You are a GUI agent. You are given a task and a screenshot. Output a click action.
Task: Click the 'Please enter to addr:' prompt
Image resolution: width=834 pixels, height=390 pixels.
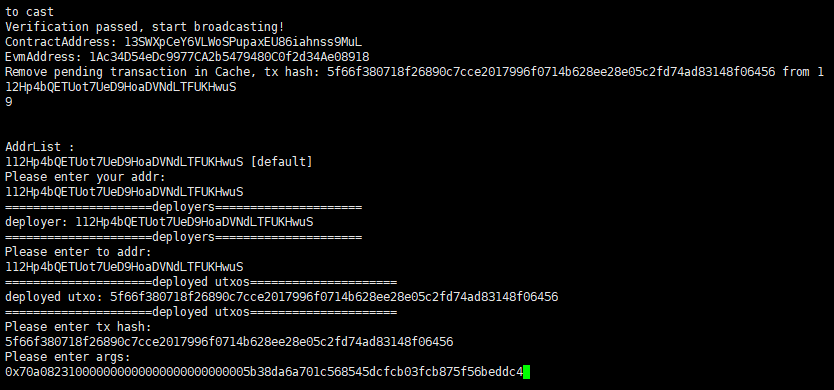[79, 252]
